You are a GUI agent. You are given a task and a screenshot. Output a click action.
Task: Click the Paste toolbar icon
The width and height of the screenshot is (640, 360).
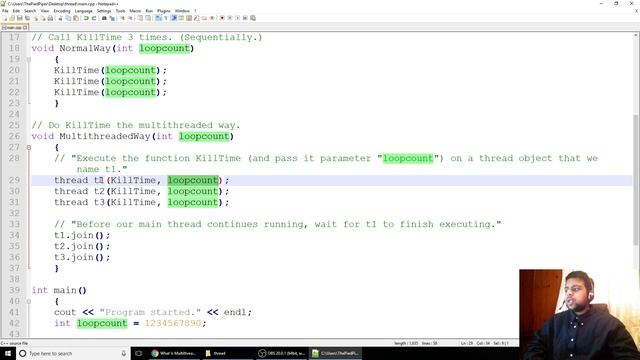[x=76, y=18]
